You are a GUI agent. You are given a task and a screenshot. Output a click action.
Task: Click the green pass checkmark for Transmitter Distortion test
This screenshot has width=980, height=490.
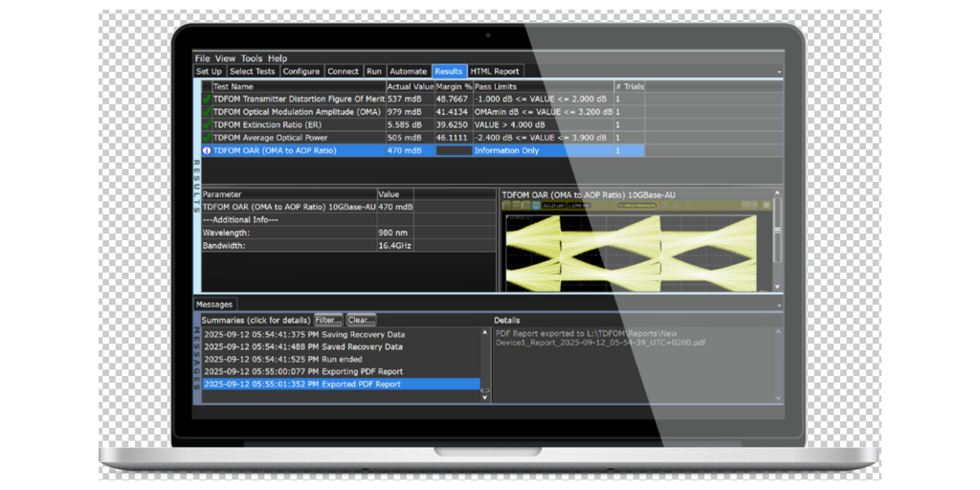206,99
